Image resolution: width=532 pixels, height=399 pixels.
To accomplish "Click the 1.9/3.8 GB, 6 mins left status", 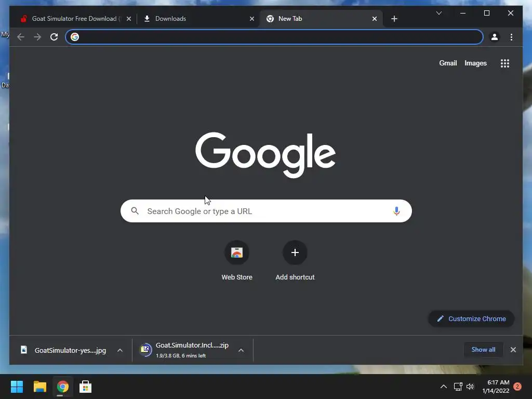I will pyautogui.click(x=181, y=355).
